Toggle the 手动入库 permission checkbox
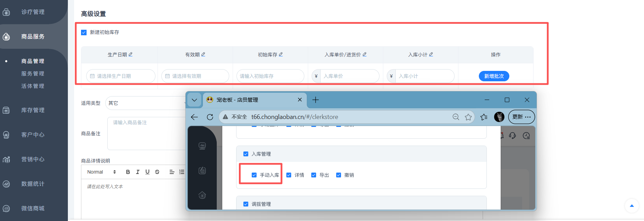Screen dimensions: 644x221 click(254, 175)
